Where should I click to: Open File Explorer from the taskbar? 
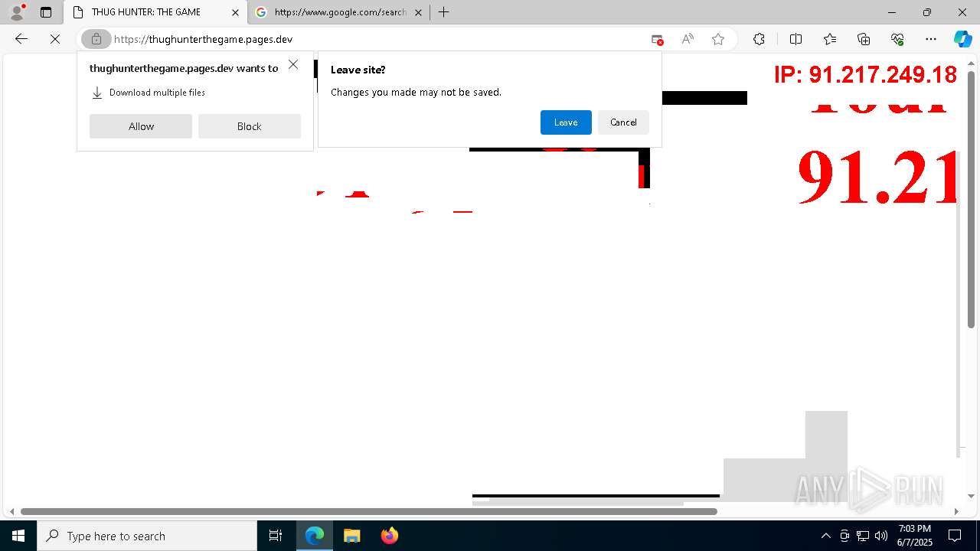(351, 536)
